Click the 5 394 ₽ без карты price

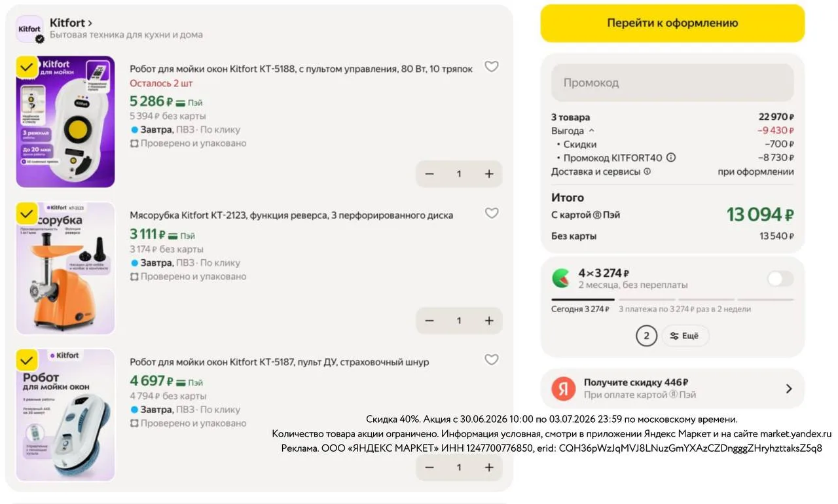coord(168,116)
